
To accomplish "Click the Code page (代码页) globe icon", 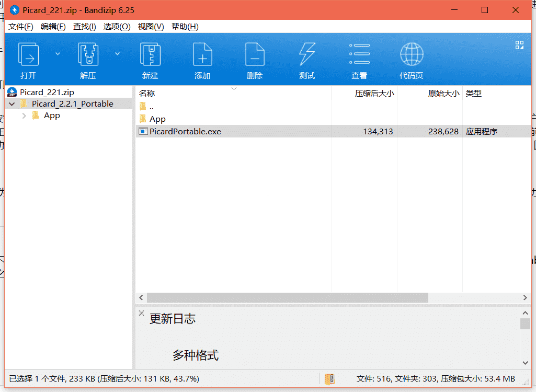I will [412, 54].
